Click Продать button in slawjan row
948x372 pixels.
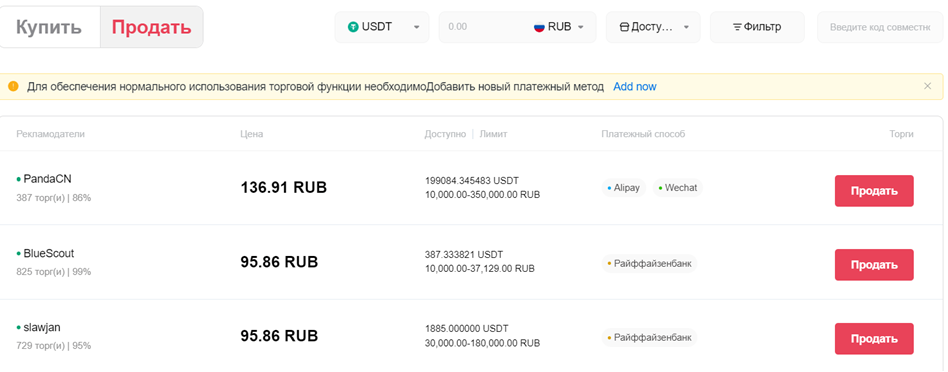874,339
